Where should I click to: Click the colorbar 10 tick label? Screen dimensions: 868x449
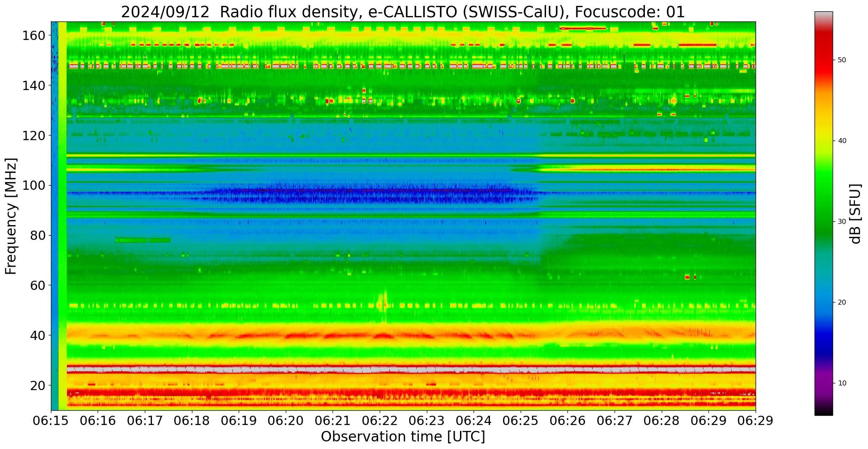842,383
